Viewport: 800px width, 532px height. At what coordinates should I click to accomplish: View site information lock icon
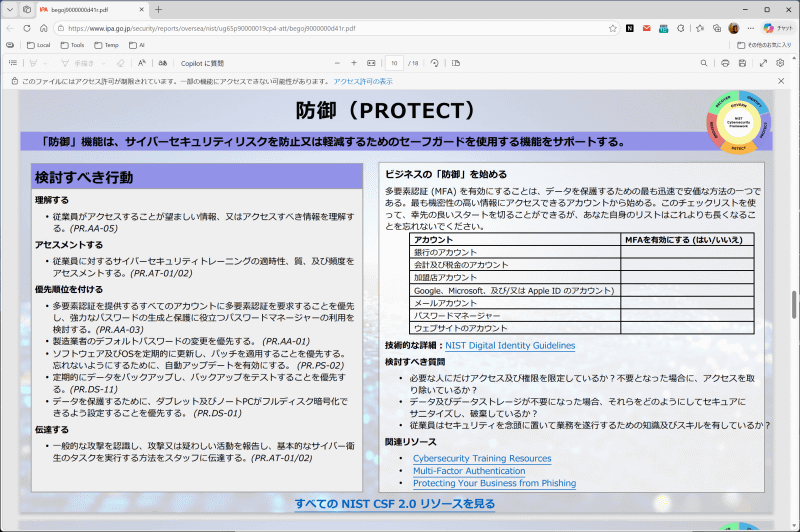(61, 28)
